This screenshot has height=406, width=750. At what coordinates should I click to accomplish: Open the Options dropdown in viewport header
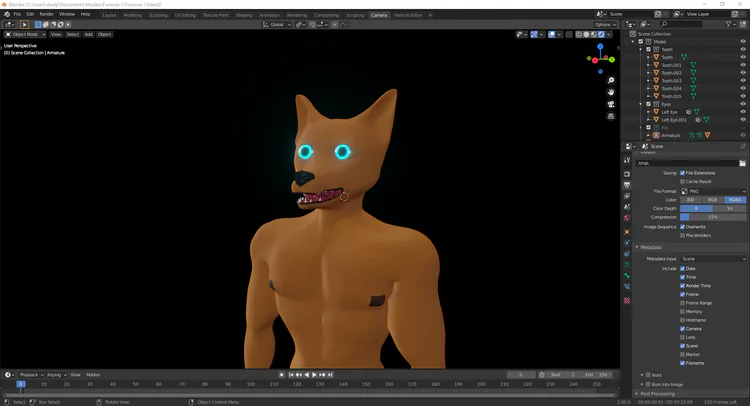[605, 24]
